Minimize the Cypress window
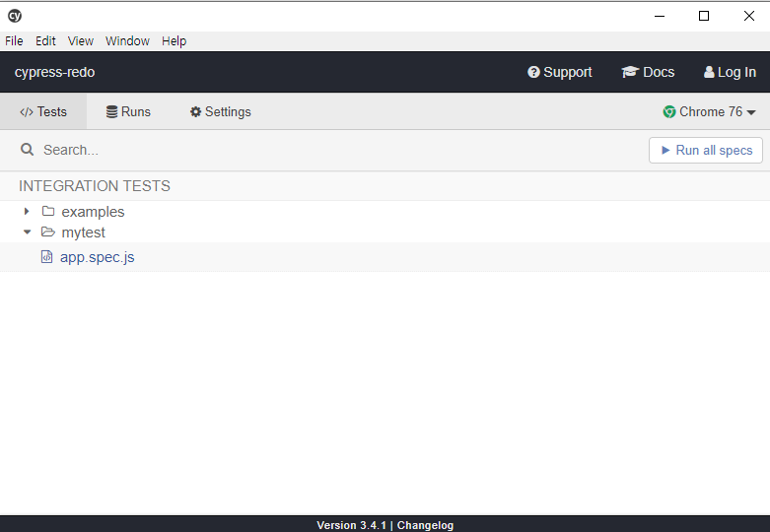Screen dimensions: 770x532 [x=660, y=16]
